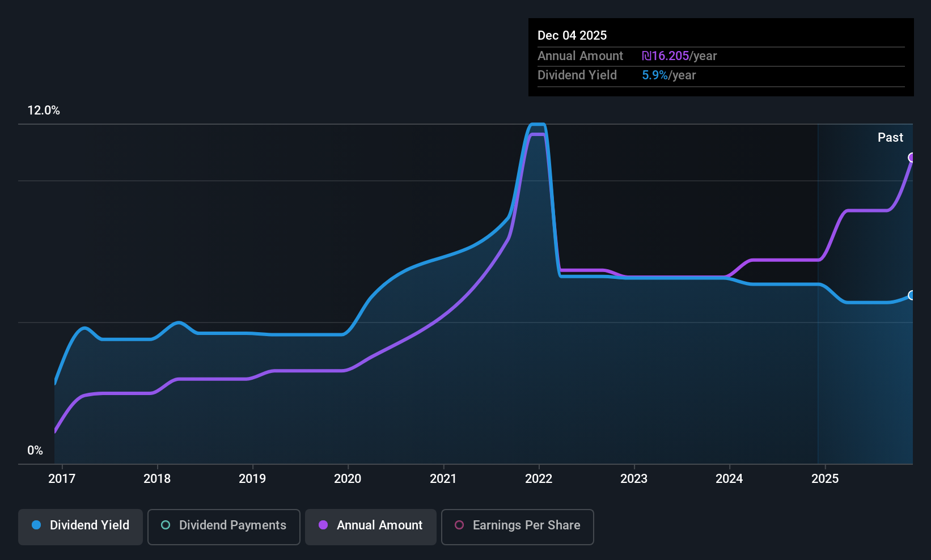
Task: Select the purple data point marker on chart edge
Action: pos(912,158)
